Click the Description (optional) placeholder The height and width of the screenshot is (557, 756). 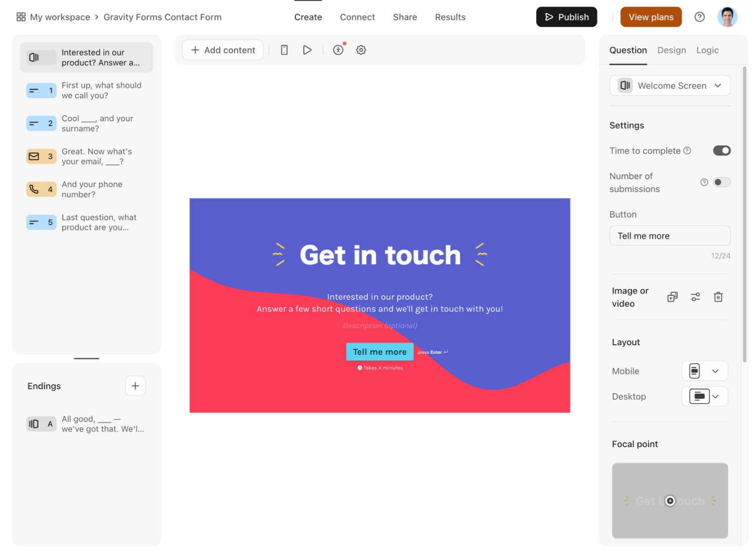[380, 326]
